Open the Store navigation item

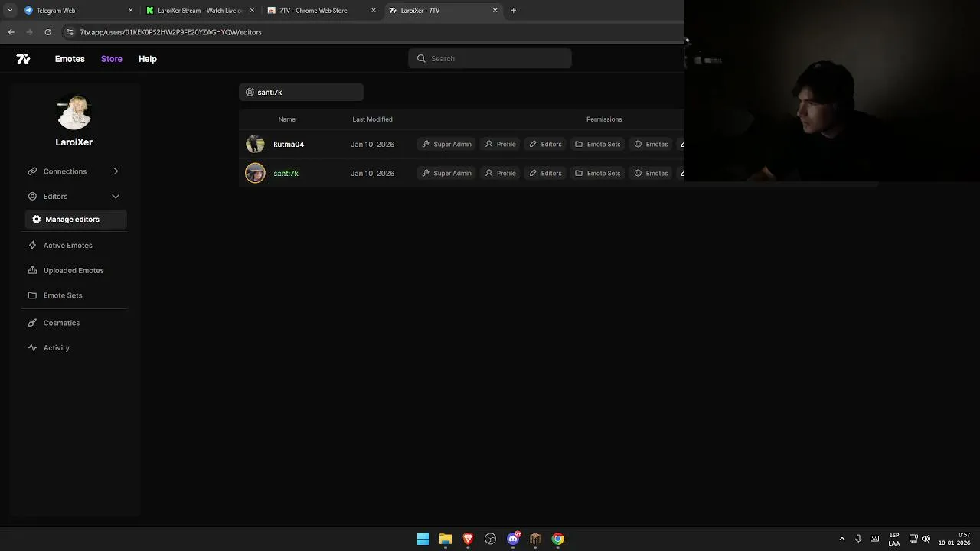coord(112,59)
